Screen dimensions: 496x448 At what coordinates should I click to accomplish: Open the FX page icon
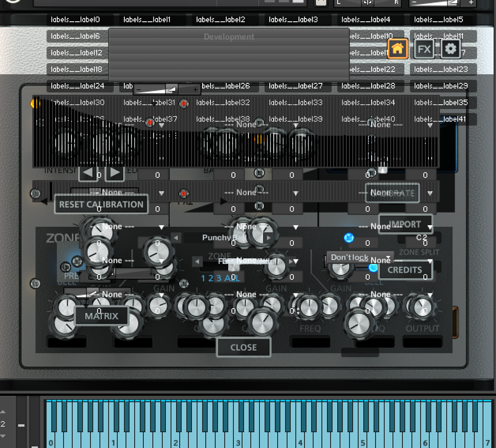(424, 49)
